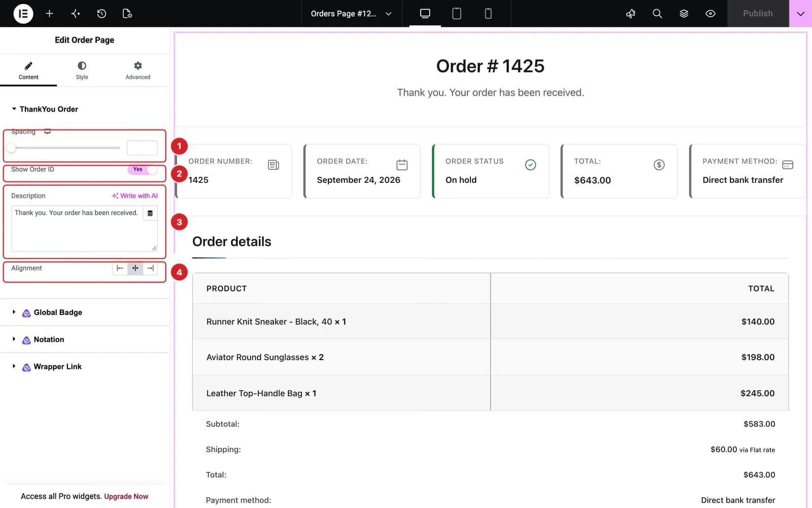This screenshot has height=508, width=812.
Task: Open responsive device icon next to Spacing
Action: click(47, 132)
